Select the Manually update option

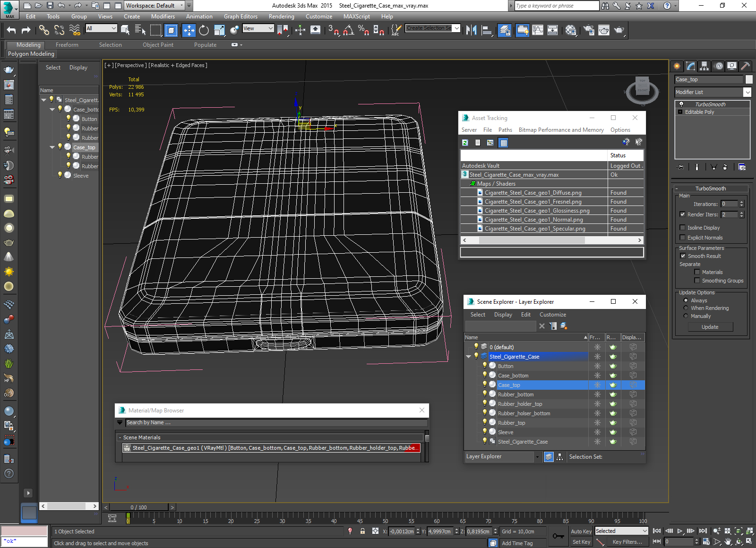[x=686, y=316]
